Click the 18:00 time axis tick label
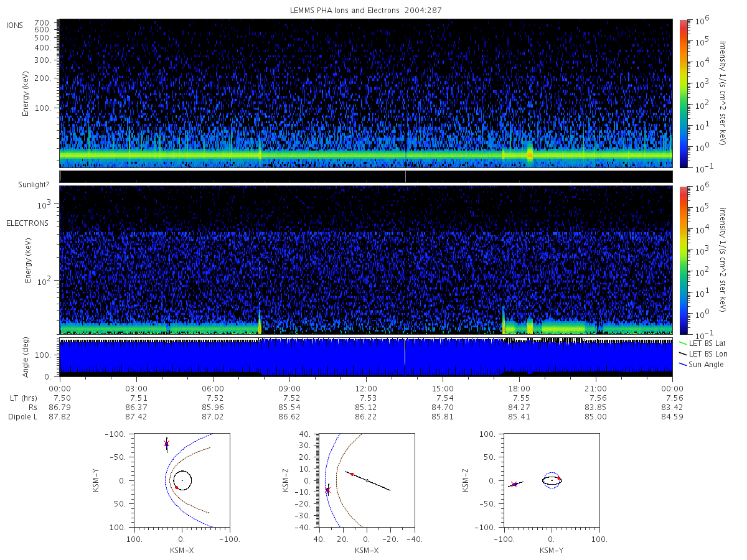Image resolution: width=747 pixels, height=560 pixels. pyautogui.click(x=519, y=388)
